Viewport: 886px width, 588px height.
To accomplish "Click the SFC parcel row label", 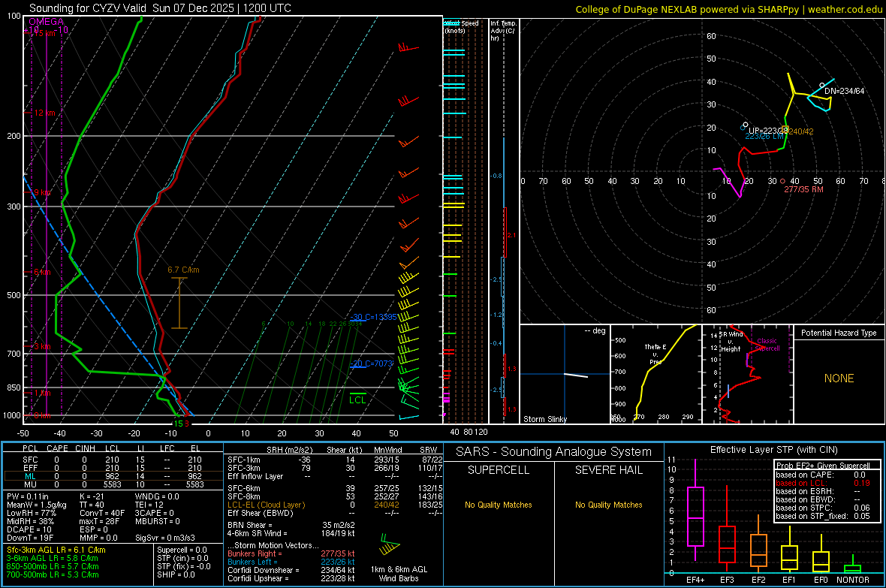I will click(x=30, y=460).
